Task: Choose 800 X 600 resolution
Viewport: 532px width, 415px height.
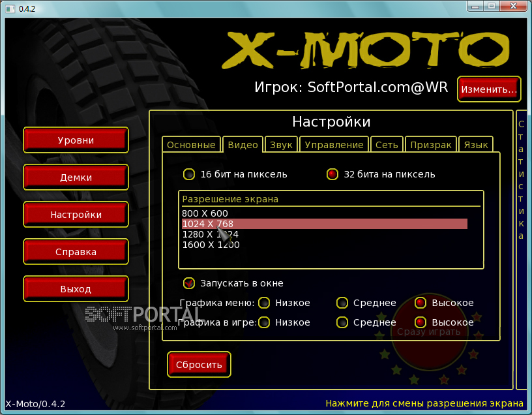Action: coord(325,213)
